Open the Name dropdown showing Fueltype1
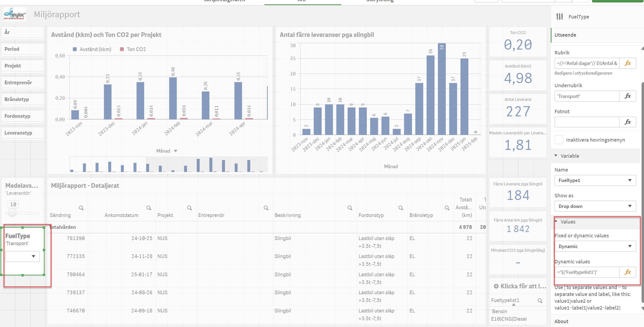This screenshot has width=644, height=327. coord(595,180)
